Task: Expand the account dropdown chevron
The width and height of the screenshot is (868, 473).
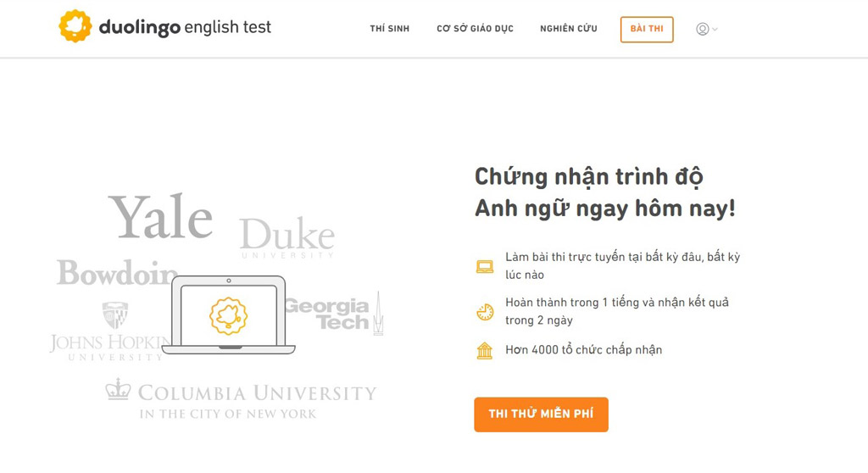Action: pyautogui.click(x=715, y=30)
